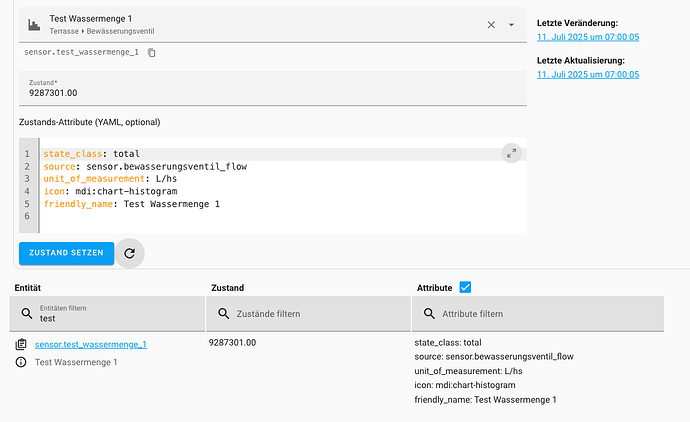This screenshot has width=690, height=422.
Task: Open info icon for Test Wassermenge 1 row
Action: [21, 362]
